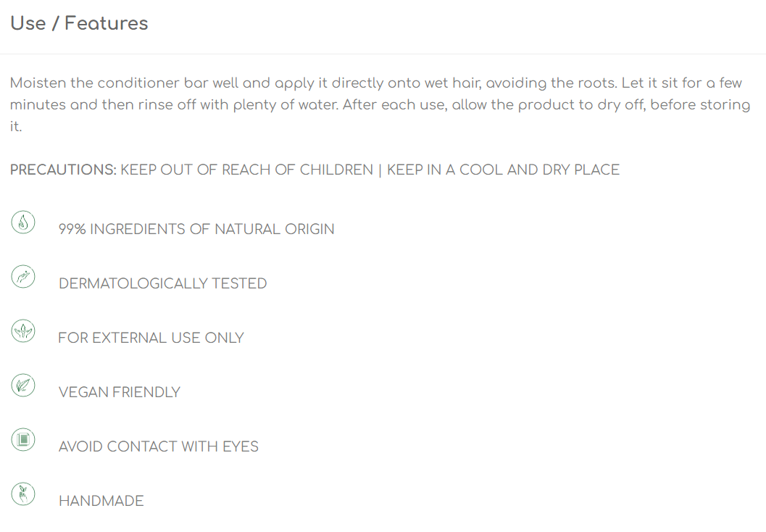Click the sprout icon beside Handmade
766x532 pixels.
point(23,494)
